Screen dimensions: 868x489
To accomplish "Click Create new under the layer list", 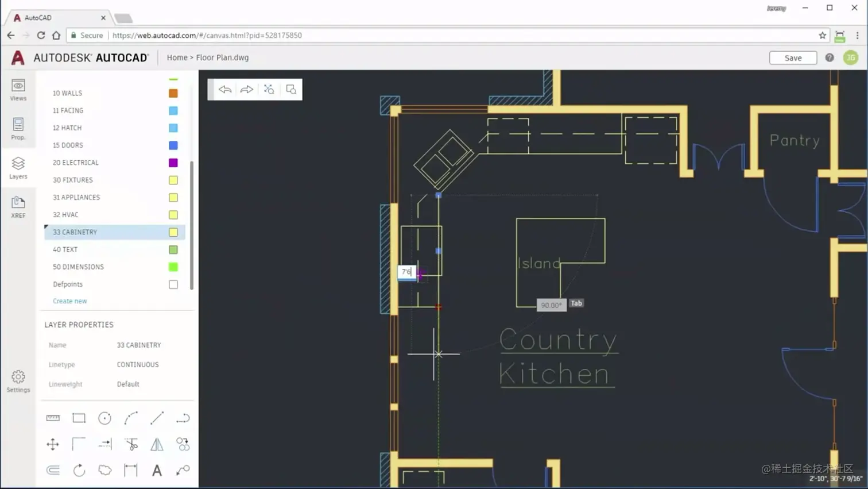I will pyautogui.click(x=69, y=301).
